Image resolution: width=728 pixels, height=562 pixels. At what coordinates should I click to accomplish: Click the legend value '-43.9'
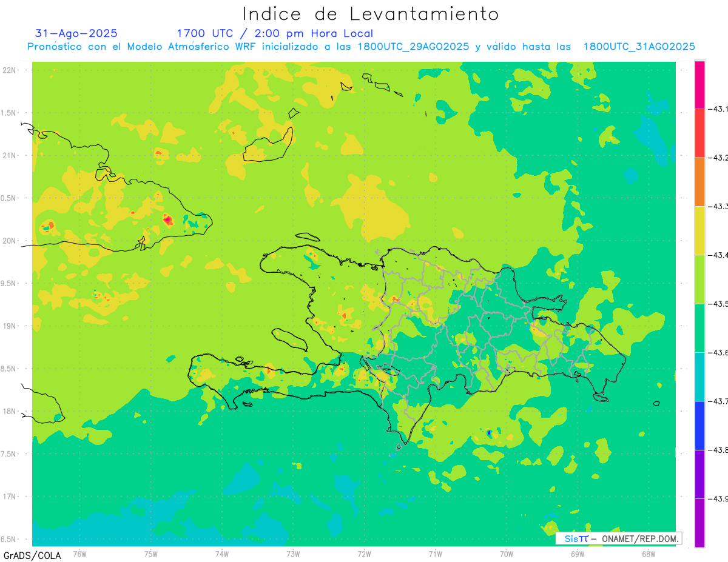(718, 498)
